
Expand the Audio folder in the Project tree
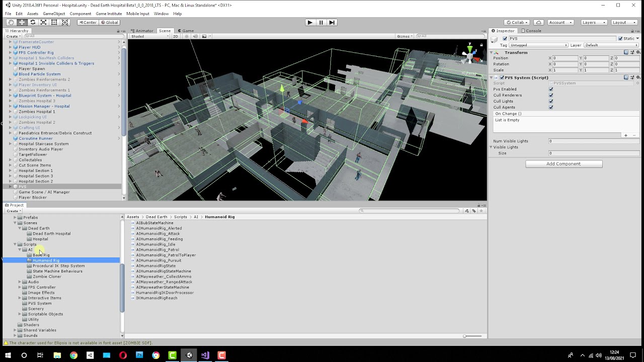pos(20,282)
